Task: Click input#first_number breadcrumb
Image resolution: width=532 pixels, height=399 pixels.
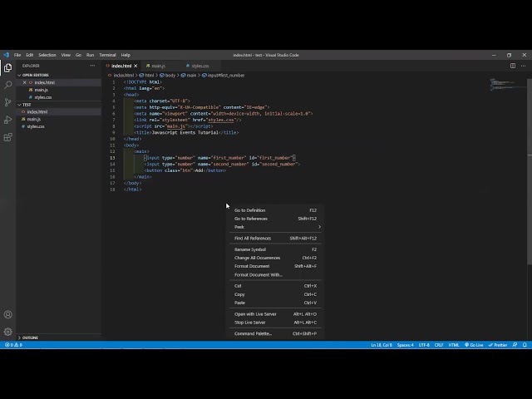Action: click(x=224, y=76)
